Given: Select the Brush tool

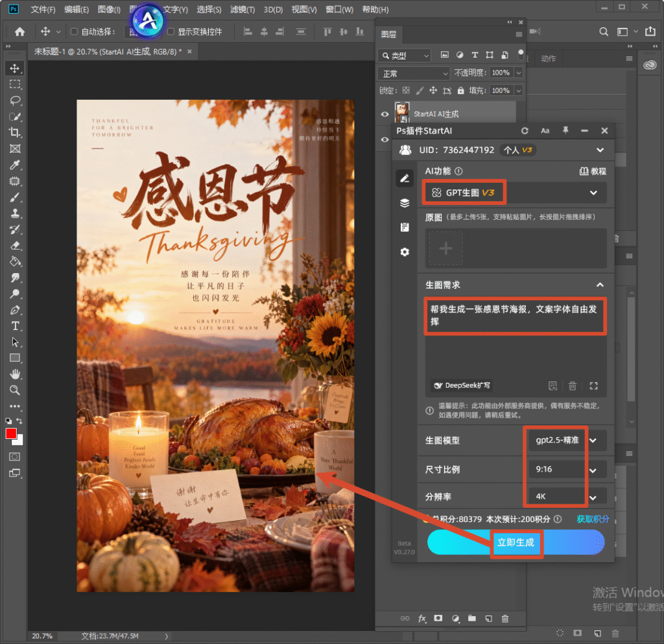Looking at the screenshot, I should 15,197.
